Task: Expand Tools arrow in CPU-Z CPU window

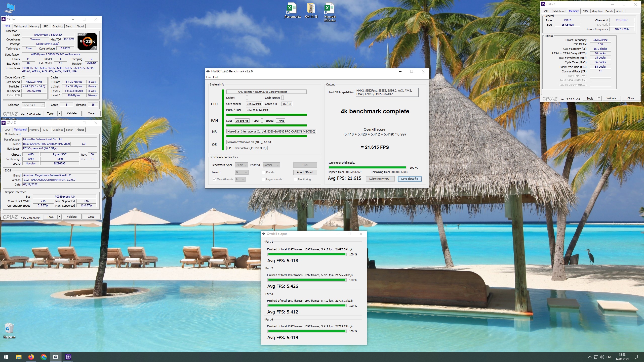Action: pos(59,113)
